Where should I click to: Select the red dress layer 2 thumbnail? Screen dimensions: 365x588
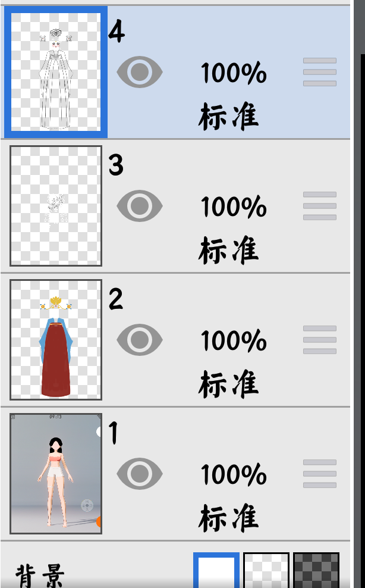click(x=56, y=340)
